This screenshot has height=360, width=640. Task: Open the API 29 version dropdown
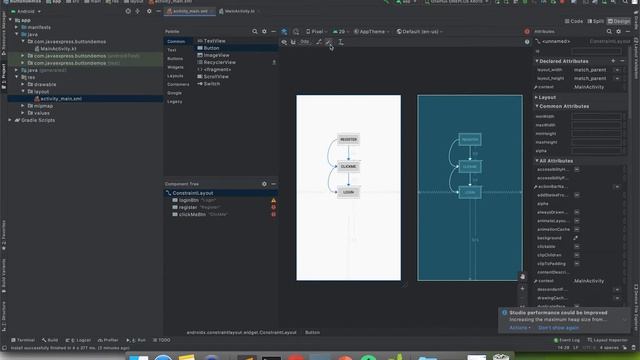(x=341, y=31)
